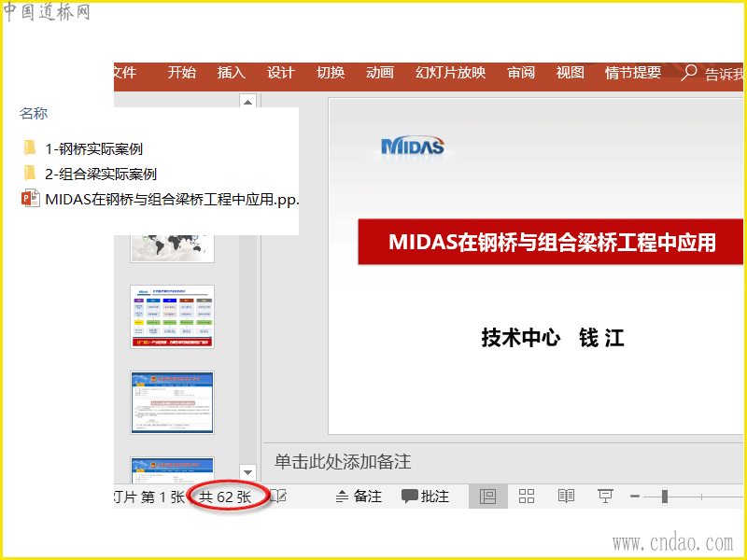Image resolution: width=747 pixels, height=560 pixels.
Task: Click the 共 62 张 slide count in status bar
Action: (225, 497)
